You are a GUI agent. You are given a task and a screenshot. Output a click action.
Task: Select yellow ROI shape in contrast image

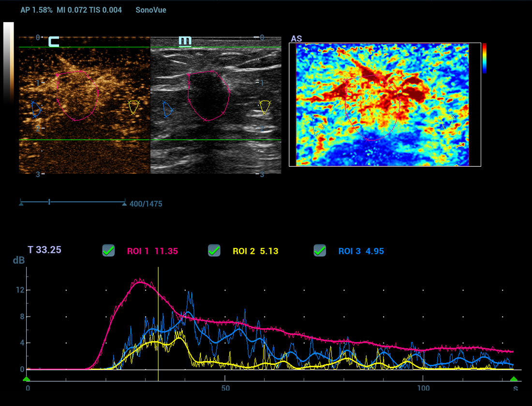coord(133,107)
